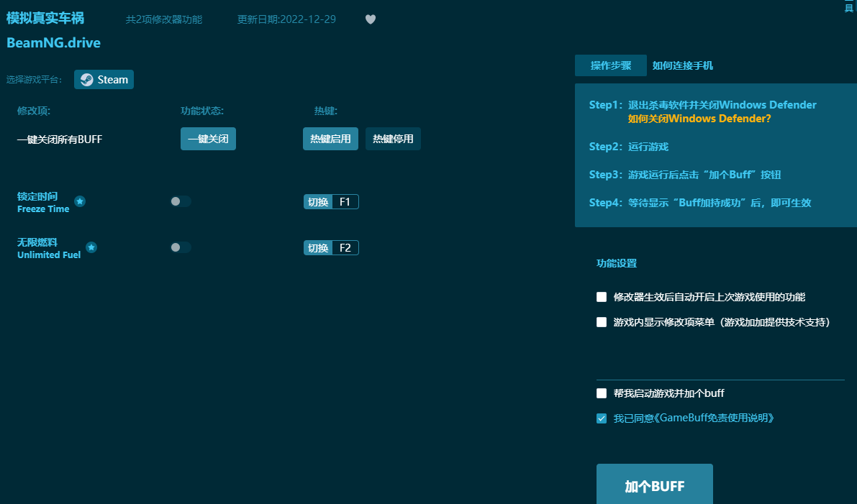Toggle the Freeze Time switch
This screenshot has width=857, height=504.
click(181, 201)
